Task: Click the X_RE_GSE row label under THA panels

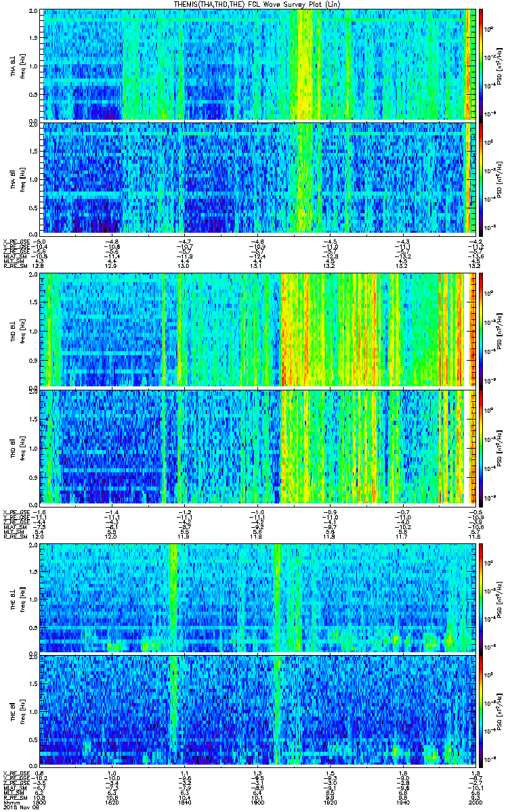Action: point(15,242)
